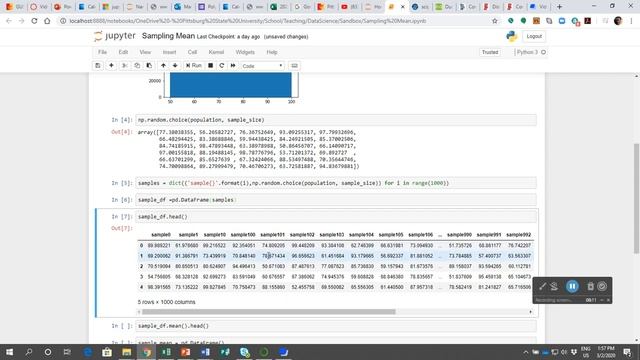
Task: Run the selected cell with the Run button
Action: coord(193,66)
